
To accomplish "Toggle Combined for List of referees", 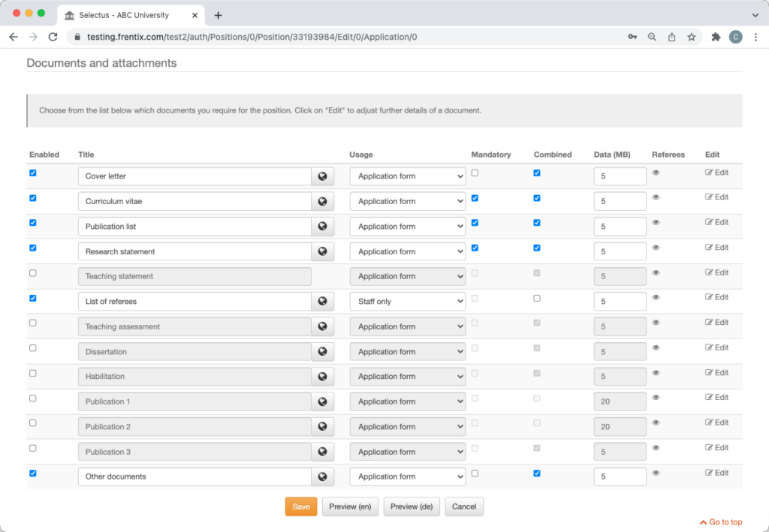I will click(536, 298).
